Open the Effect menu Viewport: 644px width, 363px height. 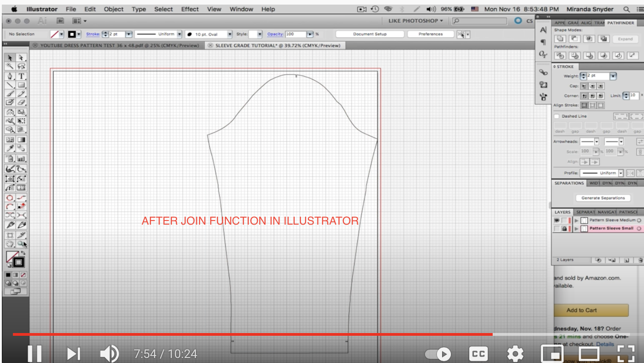click(190, 9)
